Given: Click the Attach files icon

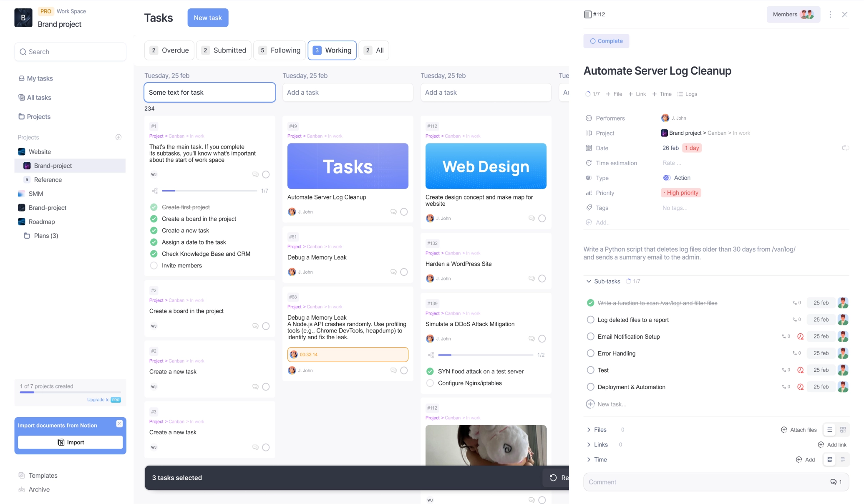Looking at the screenshot, I should coord(784,430).
